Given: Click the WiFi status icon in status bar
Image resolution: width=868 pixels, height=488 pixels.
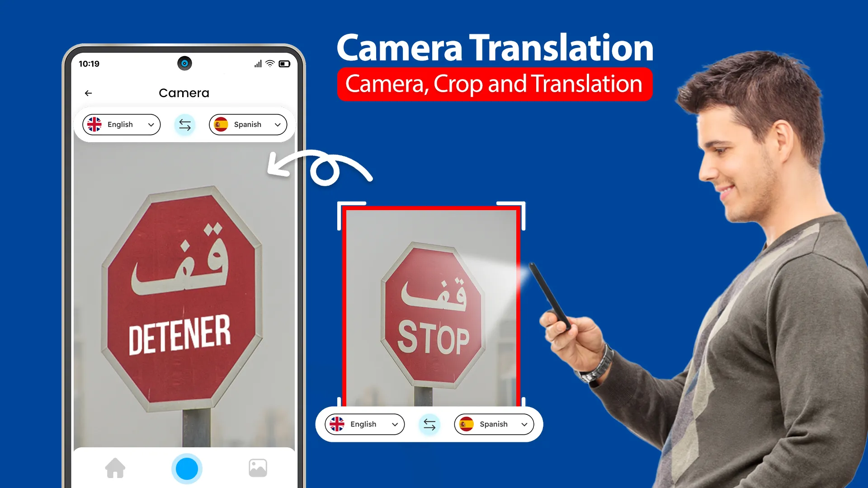Looking at the screenshot, I should pos(268,64).
